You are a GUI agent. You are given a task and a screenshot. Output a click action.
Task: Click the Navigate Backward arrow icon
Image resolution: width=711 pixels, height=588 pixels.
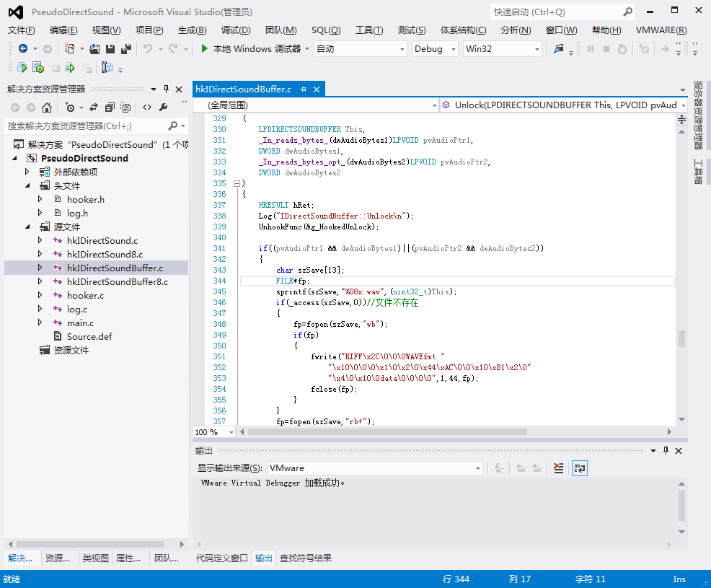coord(23,49)
